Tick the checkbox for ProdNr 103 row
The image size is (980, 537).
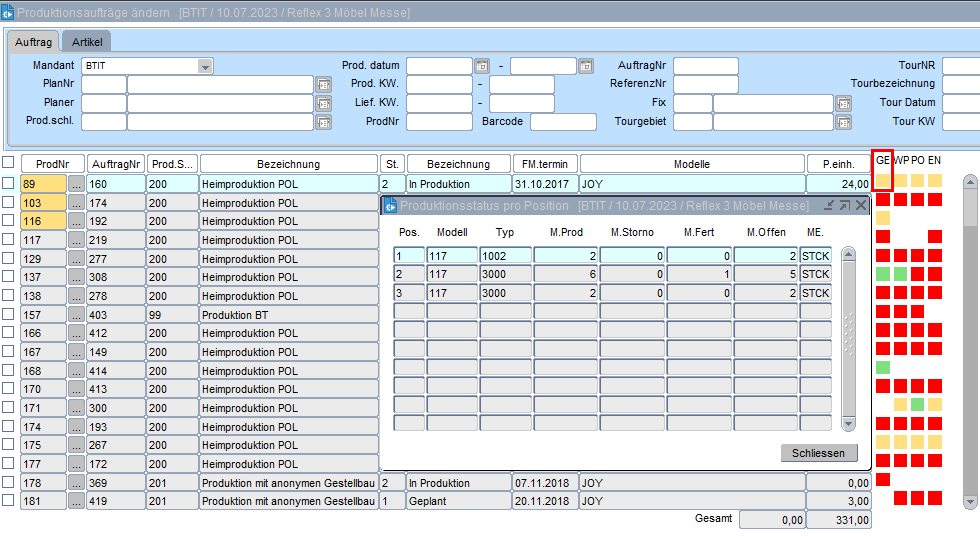8,202
